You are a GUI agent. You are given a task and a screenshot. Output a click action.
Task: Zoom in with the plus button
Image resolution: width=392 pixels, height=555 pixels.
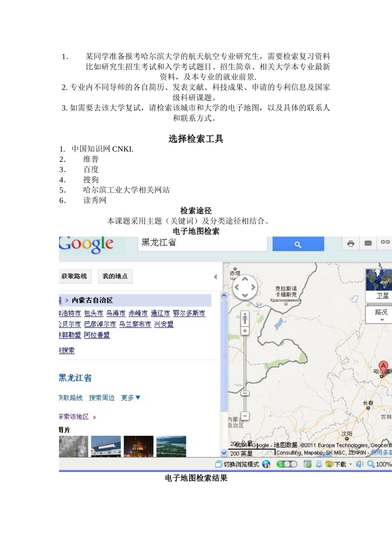(245, 331)
